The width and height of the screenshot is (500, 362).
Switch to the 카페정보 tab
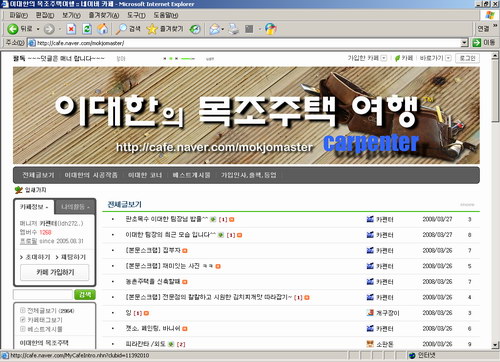click(x=34, y=207)
